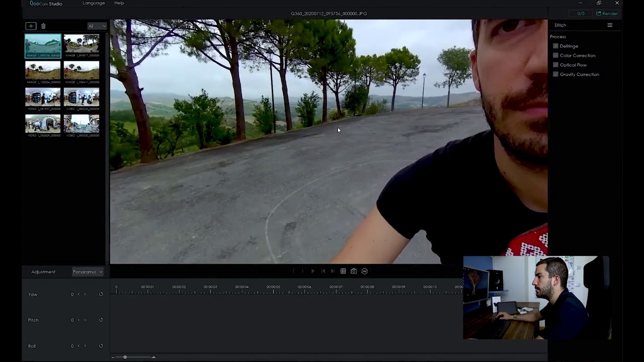Select thumbnail VIDEO I_081957_000000
Screen dimensions: 644x362
pos(43,99)
